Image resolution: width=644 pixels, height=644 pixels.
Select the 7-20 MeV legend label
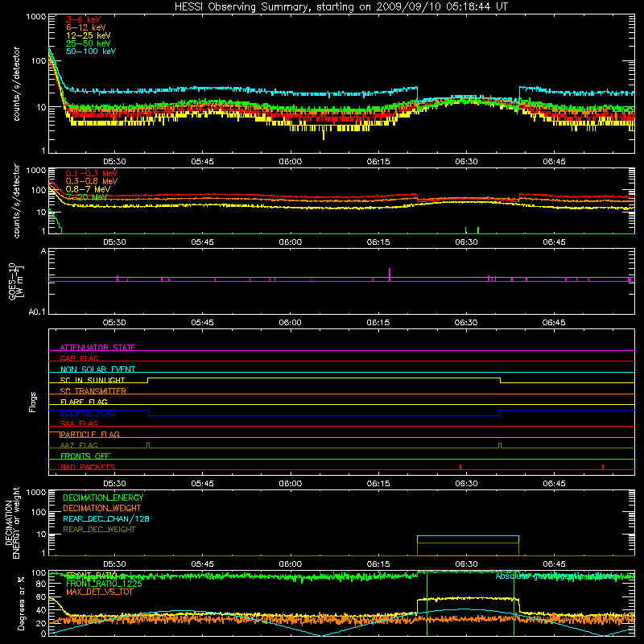87,197
